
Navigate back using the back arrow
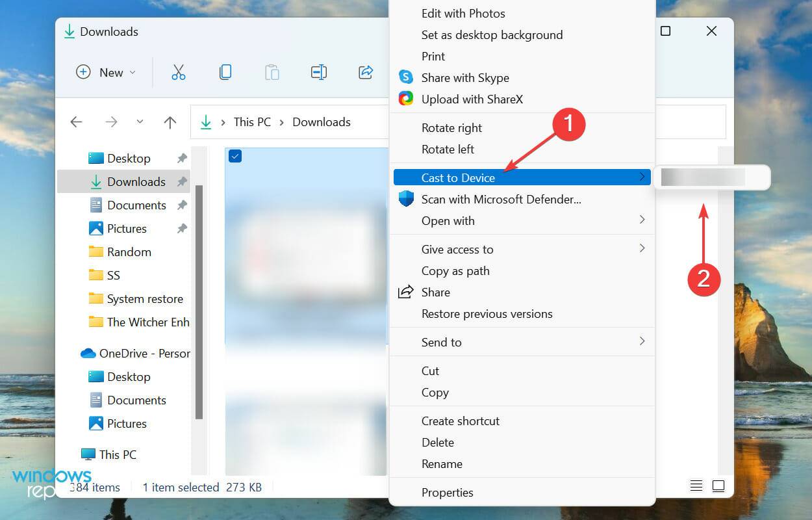tap(76, 122)
